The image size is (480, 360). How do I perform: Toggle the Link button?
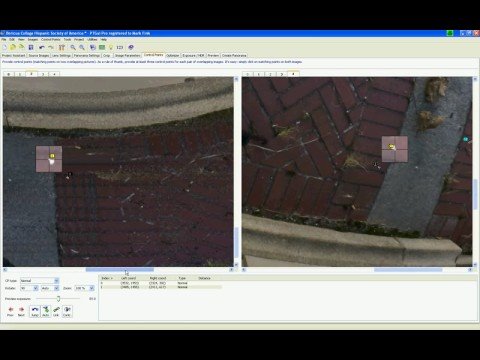pyautogui.click(x=56, y=311)
